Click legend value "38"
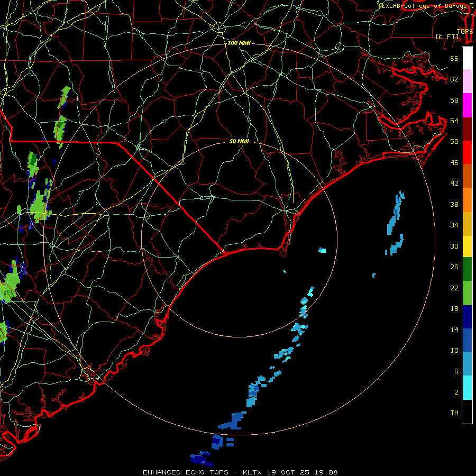 [454, 205]
